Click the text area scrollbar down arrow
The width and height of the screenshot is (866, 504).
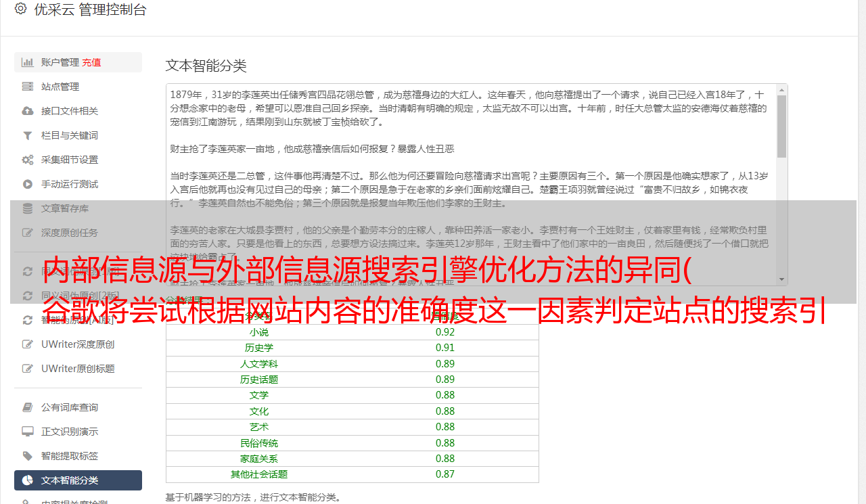pos(781,279)
